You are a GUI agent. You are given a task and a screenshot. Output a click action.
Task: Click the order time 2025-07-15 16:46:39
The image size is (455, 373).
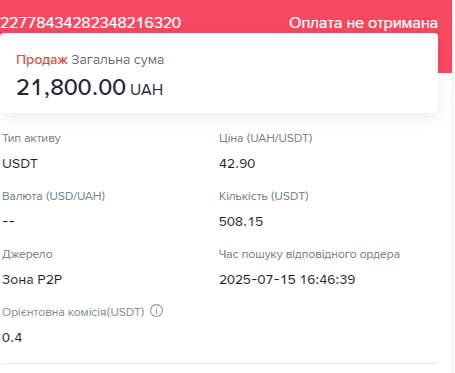point(287,279)
